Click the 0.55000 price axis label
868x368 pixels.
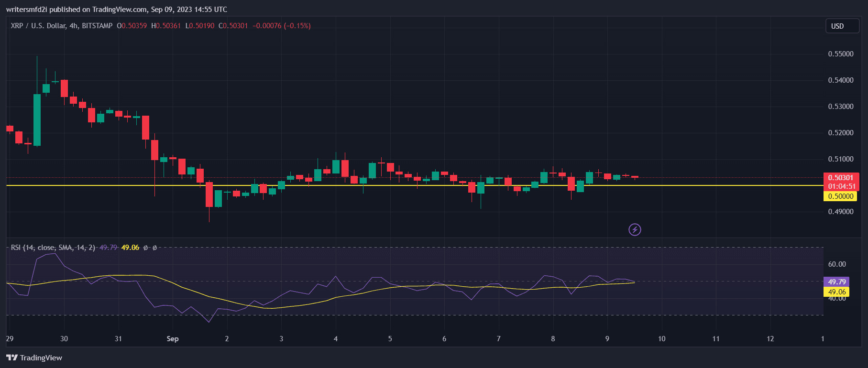840,54
